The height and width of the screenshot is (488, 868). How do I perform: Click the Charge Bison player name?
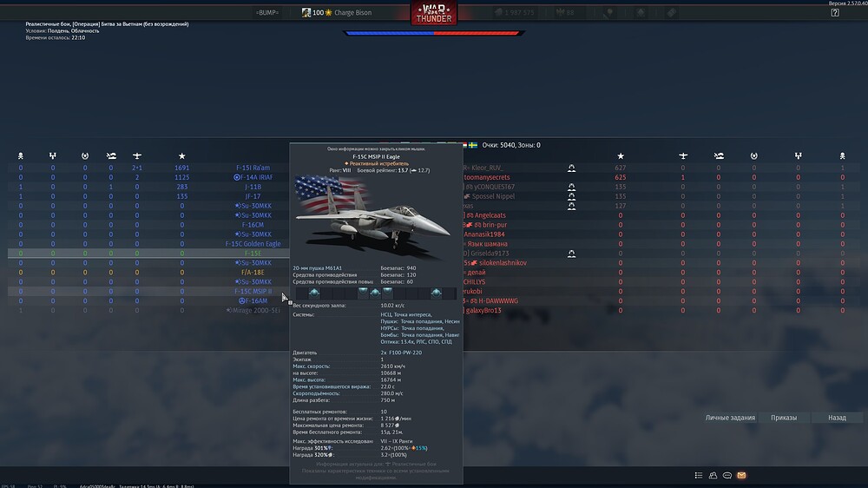352,12
